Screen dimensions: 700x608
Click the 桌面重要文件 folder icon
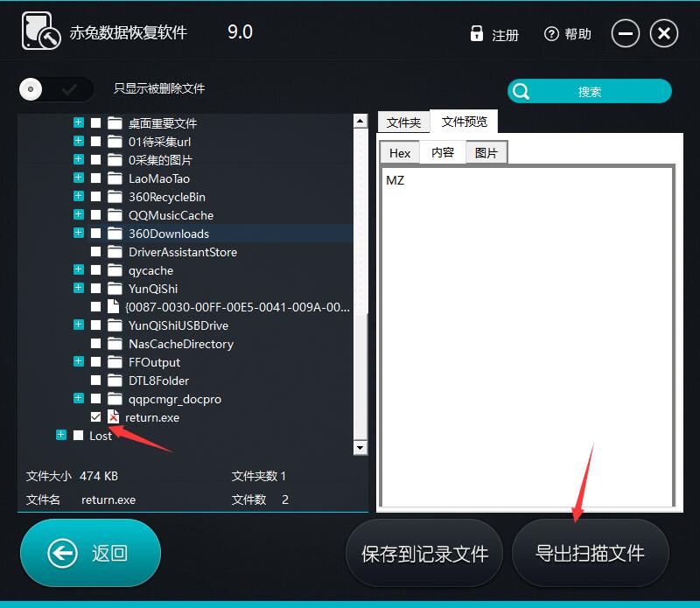pos(115,122)
